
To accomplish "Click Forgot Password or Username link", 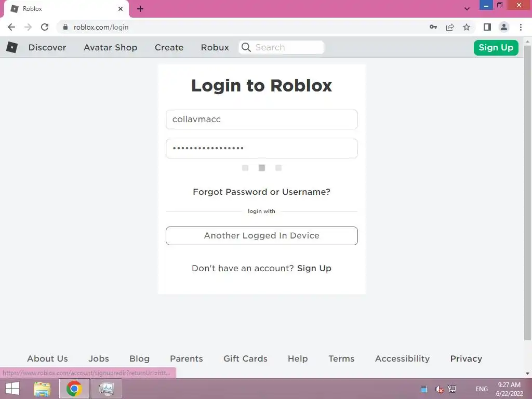I will [x=262, y=192].
